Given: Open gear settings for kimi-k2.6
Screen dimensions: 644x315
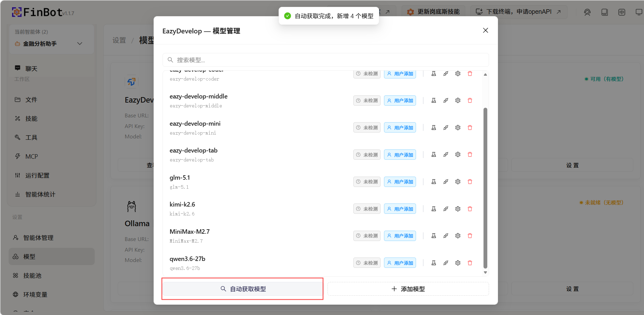Looking at the screenshot, I should [x=458, y=209].
